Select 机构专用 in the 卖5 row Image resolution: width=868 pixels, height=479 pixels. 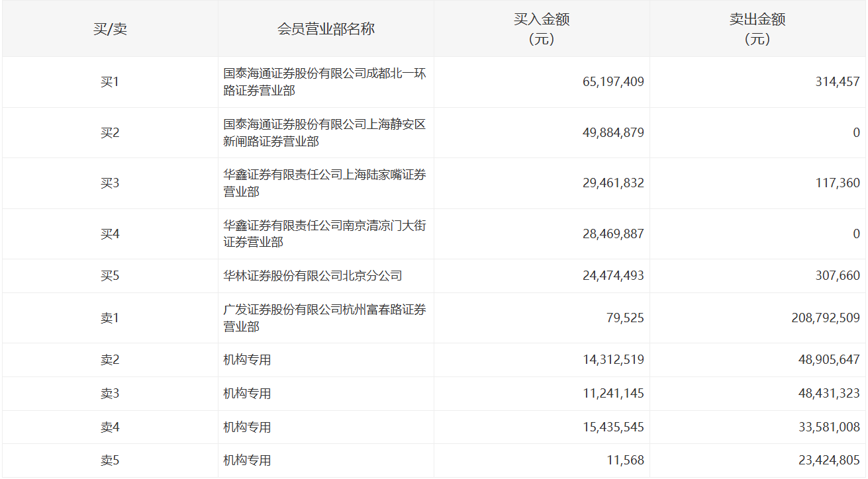click(x=247, y=460)
